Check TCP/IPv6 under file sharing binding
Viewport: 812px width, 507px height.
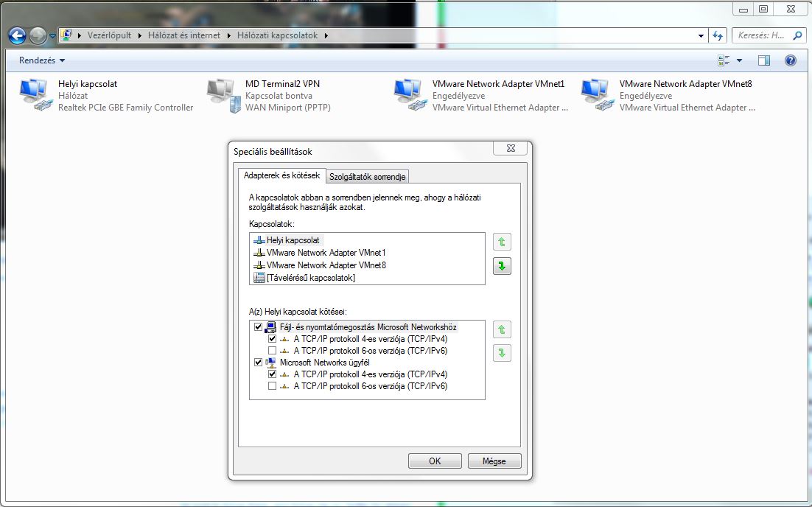click(x=272, y=351)
